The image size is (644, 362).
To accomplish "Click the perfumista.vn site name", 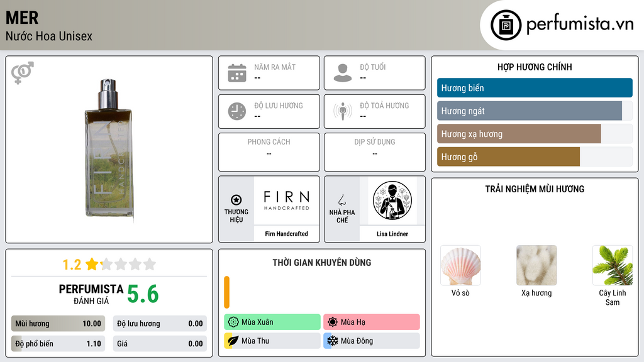I will (x=580, y=24).
